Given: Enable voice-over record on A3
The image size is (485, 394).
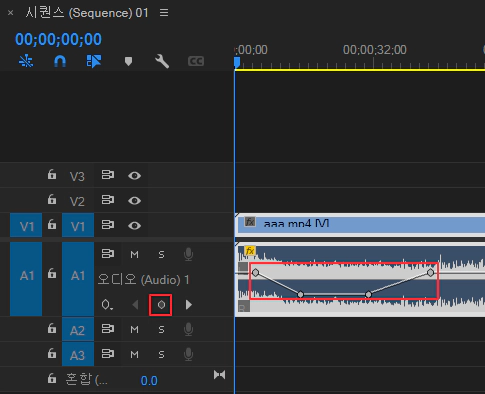Looking at the screenshot, I should point(188,354).
